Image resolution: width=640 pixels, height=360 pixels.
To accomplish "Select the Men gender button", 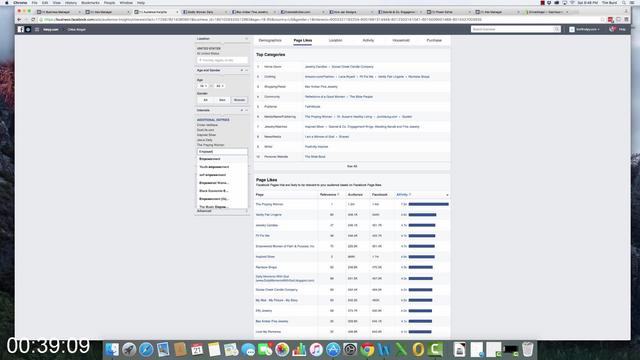I will [222, 100].
